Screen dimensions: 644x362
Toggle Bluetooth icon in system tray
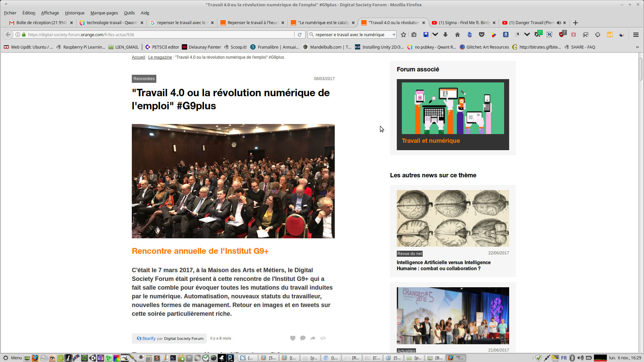click(x=572, y=358)
